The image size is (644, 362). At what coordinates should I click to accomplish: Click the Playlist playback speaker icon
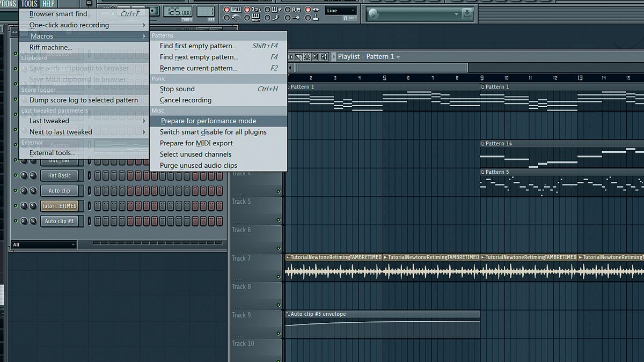point(324,56)
